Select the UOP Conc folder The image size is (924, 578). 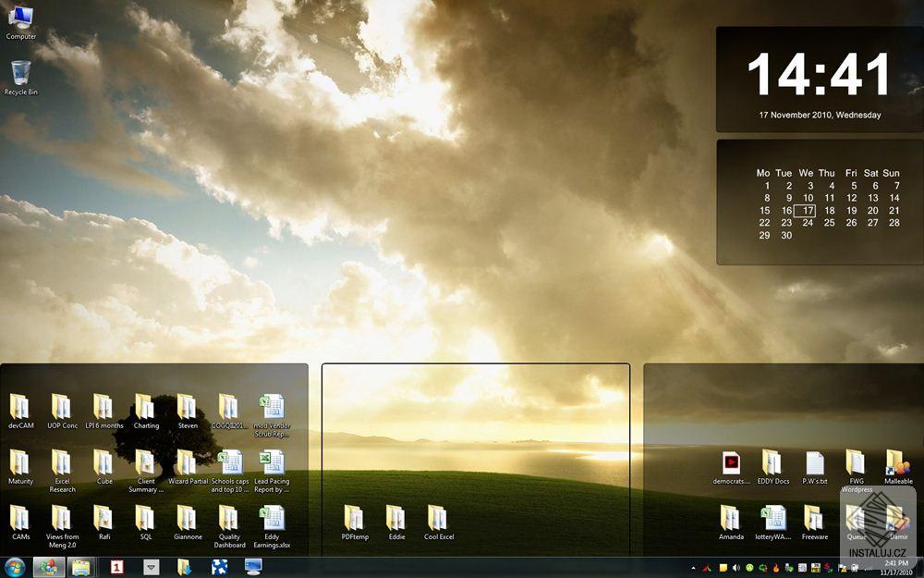(x=62, y=412)
